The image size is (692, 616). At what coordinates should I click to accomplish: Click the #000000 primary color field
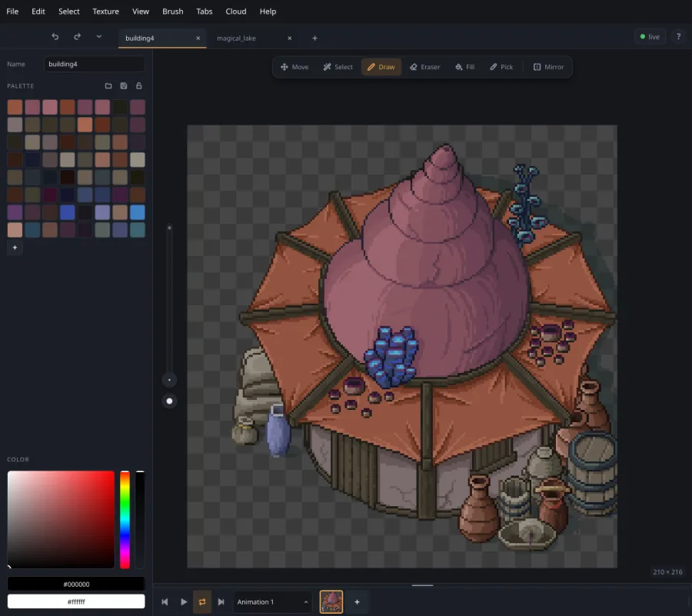coord(76,584)
